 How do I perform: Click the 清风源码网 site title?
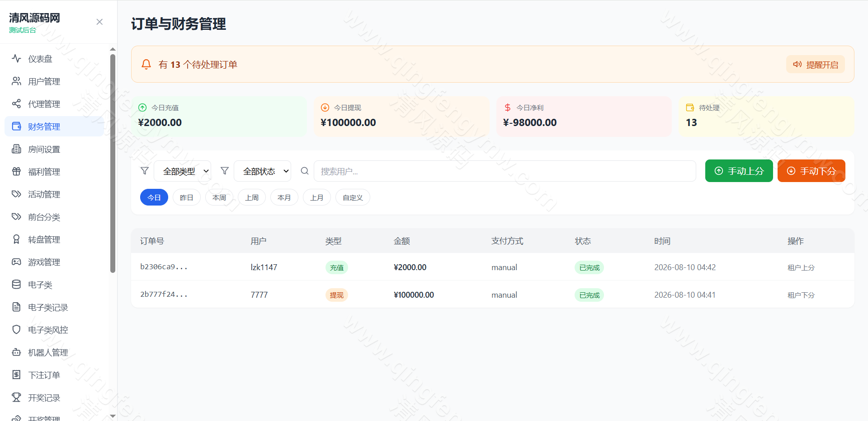34,18
